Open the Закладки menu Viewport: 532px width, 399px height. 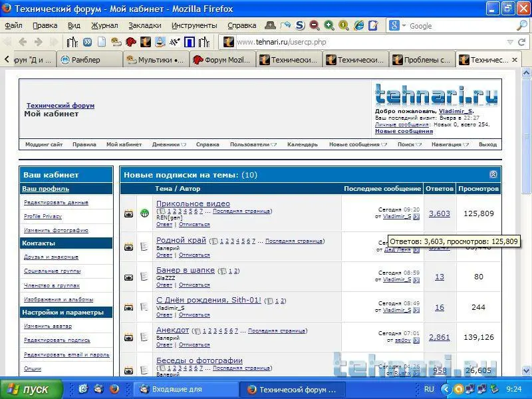pyautogui.click(x=145, y=25)
